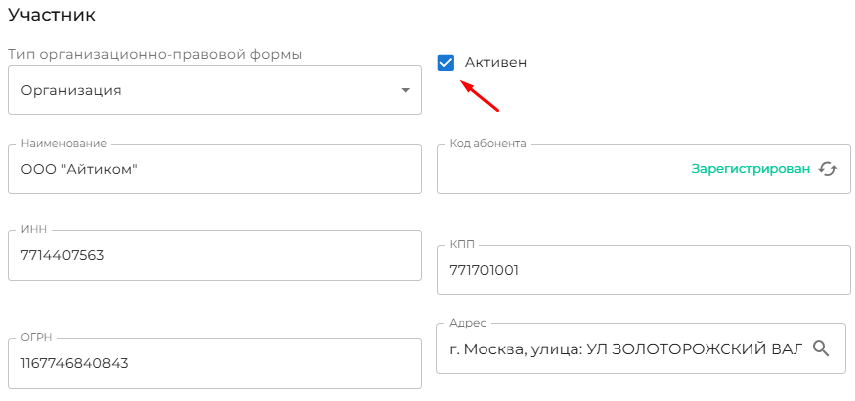Image resolution: width=855 pixels, height=401 pixels.
Task: Expand the organization type dropdown arrow
Action: coord(405,90)
